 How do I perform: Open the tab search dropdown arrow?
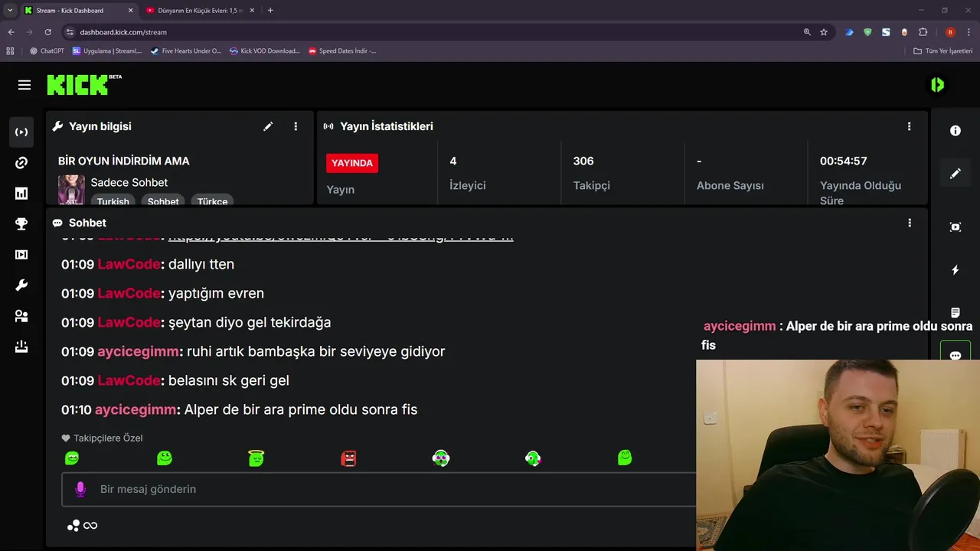pos(10,11)
